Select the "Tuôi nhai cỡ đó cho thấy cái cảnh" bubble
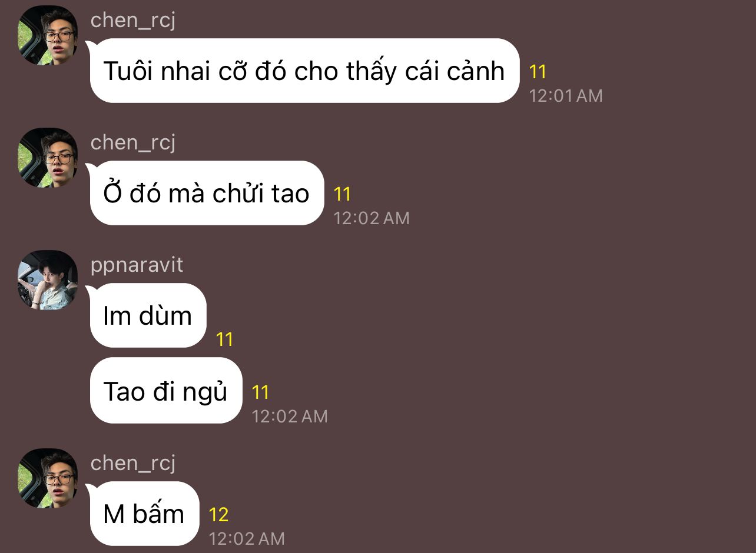Image resolution: width=756 pixels, height=553 pixels. click(303, 71)
